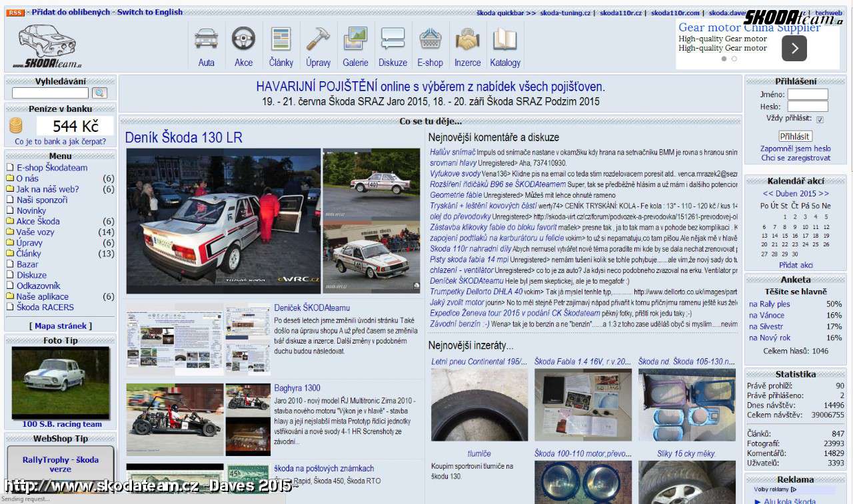Viewport: 853px width, 504px height.
Task: Open the Galerie picture icon
Action: coord(355,39)
